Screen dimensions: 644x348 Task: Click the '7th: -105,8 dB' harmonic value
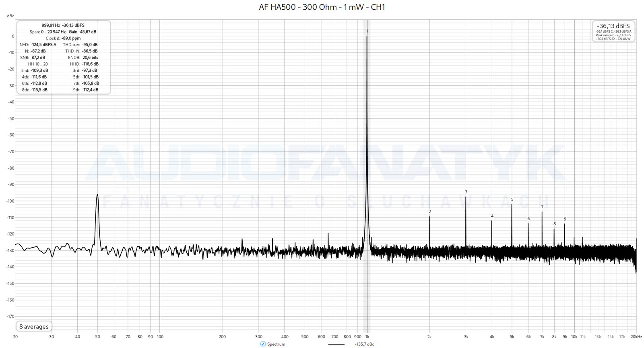[86, 83]
